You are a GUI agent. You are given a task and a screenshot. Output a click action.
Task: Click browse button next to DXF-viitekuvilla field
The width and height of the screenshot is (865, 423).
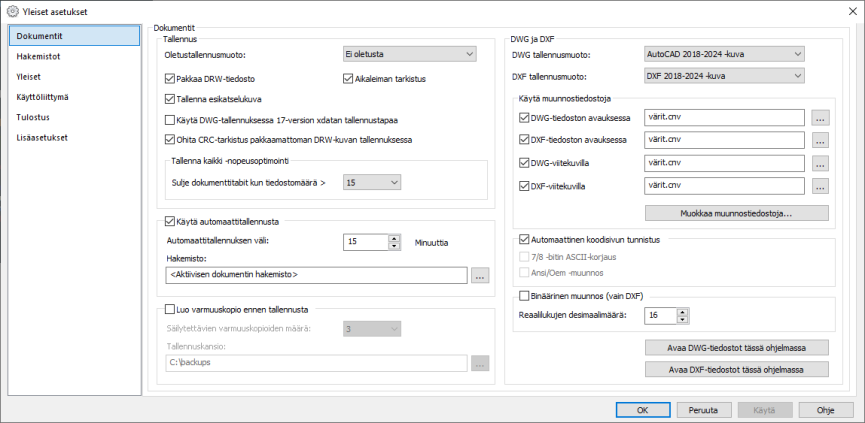coord(821,186)
